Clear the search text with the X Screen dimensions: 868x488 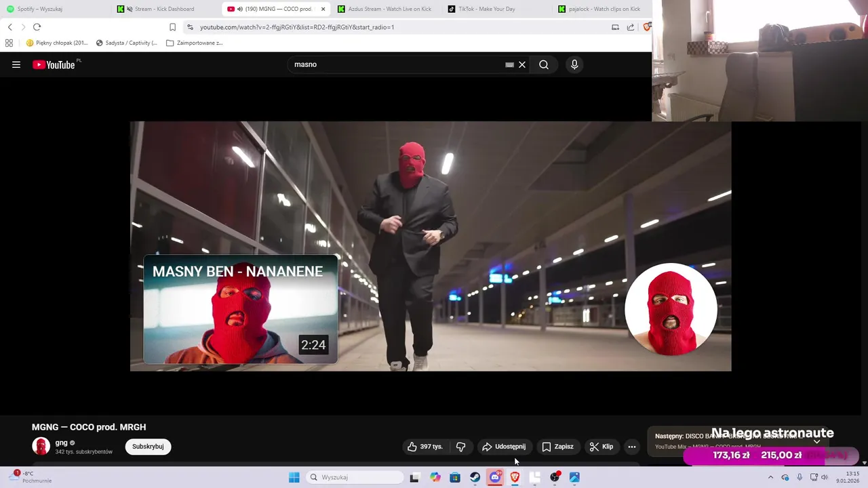pos(522,64)
